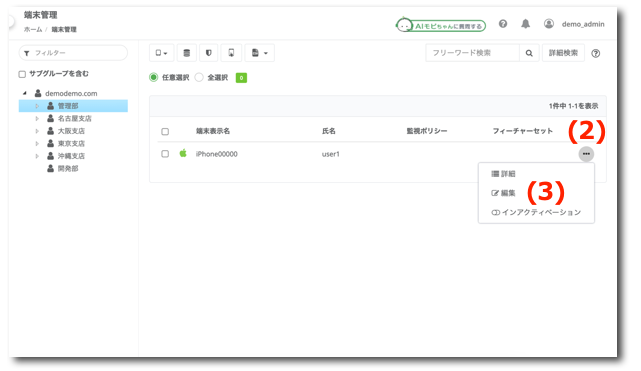Choose 編集 from the row menu
Image resolution: width=641 pixels, height=371 pixels.
click(503, 193)
